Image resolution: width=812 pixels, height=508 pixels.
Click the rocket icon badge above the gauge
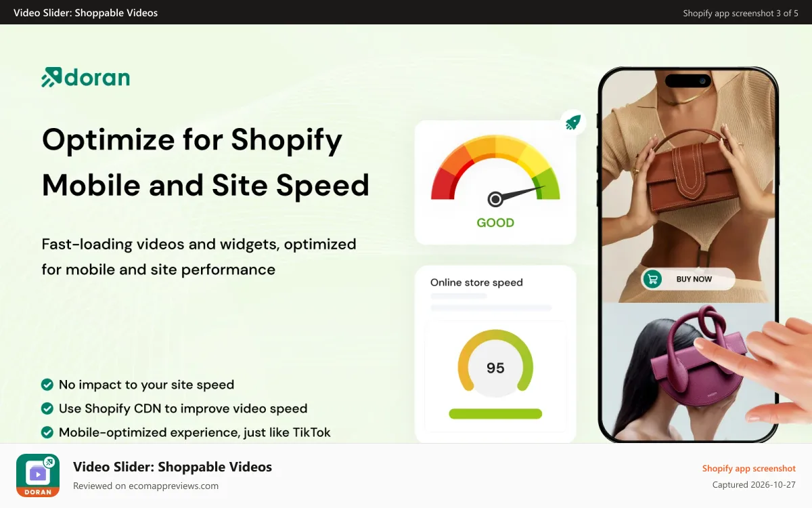click(x=573, y=123)
